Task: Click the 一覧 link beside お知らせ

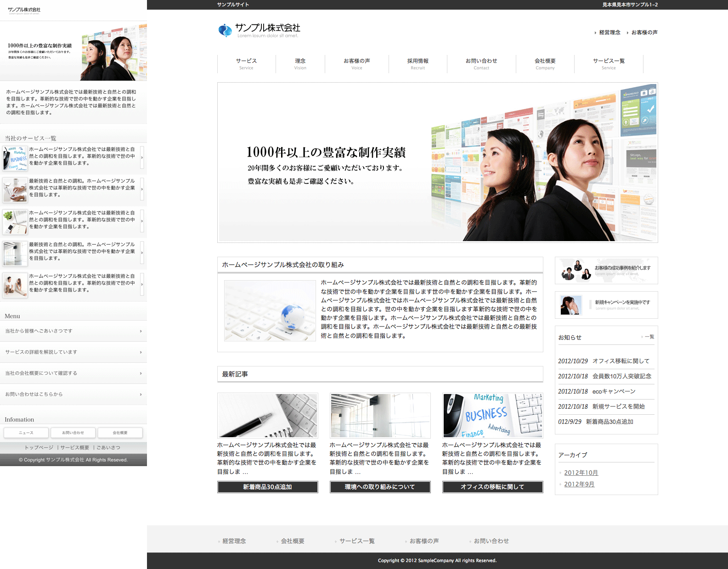Action: coord(649,337)
